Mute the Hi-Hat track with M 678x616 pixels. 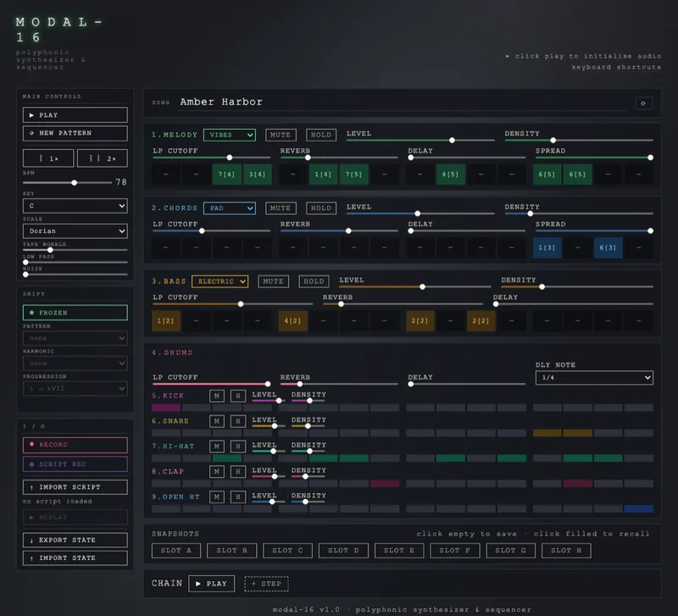(x=217, y=447)
